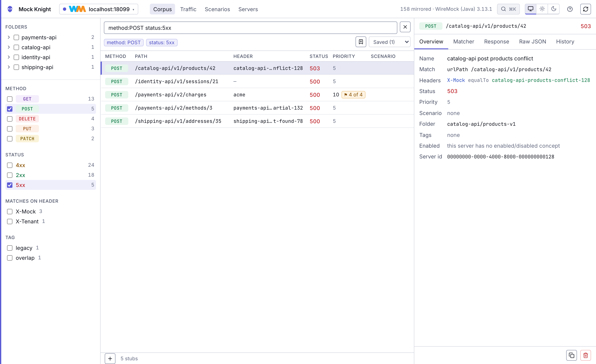Save the current filter bookmark icon
This screenshot has width=596, height=364.
[361, 42]
